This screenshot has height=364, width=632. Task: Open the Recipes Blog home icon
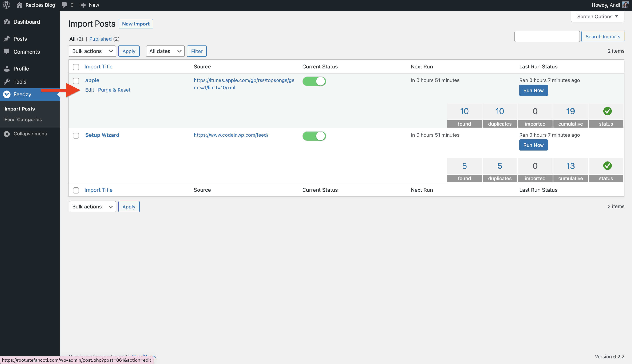coord(20,5)
